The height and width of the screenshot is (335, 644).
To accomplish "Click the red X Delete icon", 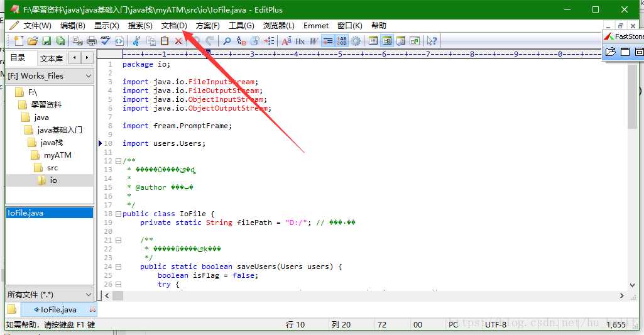I will click(178, 41).
